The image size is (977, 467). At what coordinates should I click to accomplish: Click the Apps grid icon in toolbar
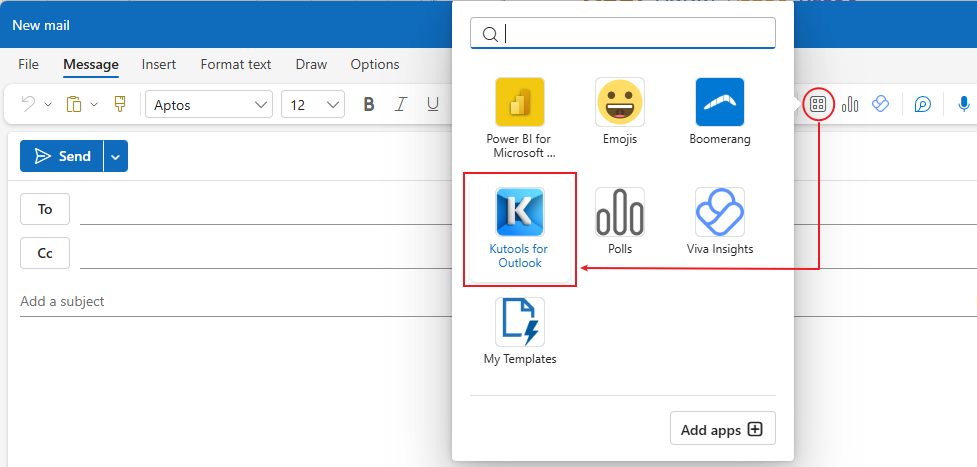[x=817, y=104]
